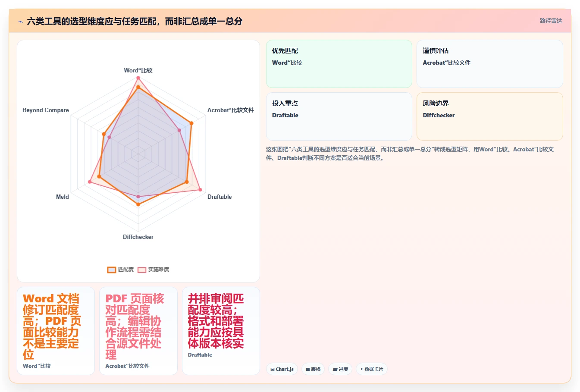The height and width of the screenshot is (392, 580).
Task: Click Word“比较 text in 优先匹配 card
Action: point(287,63)
